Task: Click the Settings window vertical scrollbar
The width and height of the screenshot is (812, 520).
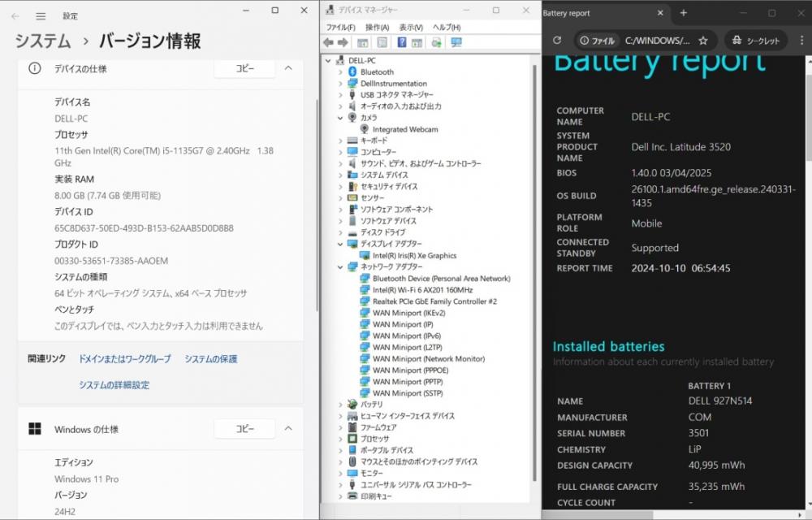Action: (317, 205)
